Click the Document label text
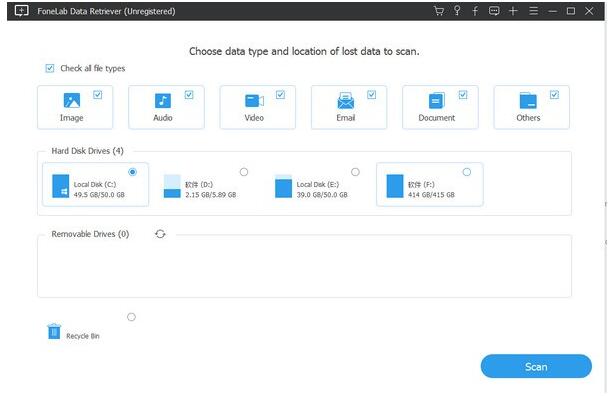The height and width of the screenshot is (396, 611). (x=436, y=118)
